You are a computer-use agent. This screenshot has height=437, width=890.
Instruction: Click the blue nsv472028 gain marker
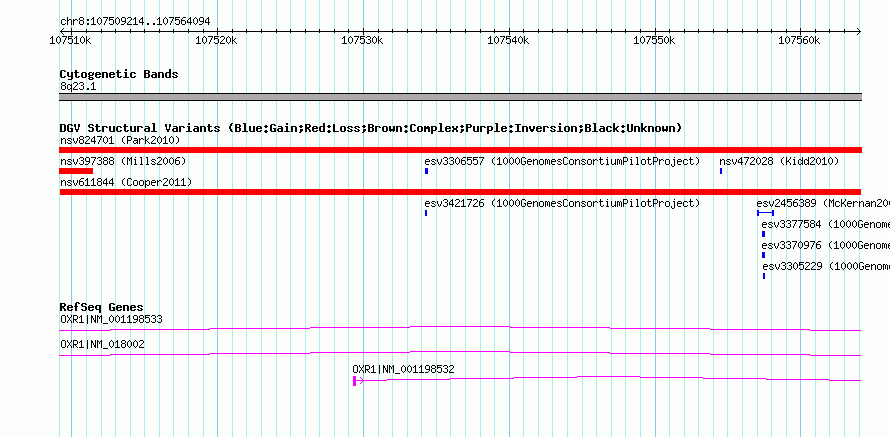tap(721, 171)
